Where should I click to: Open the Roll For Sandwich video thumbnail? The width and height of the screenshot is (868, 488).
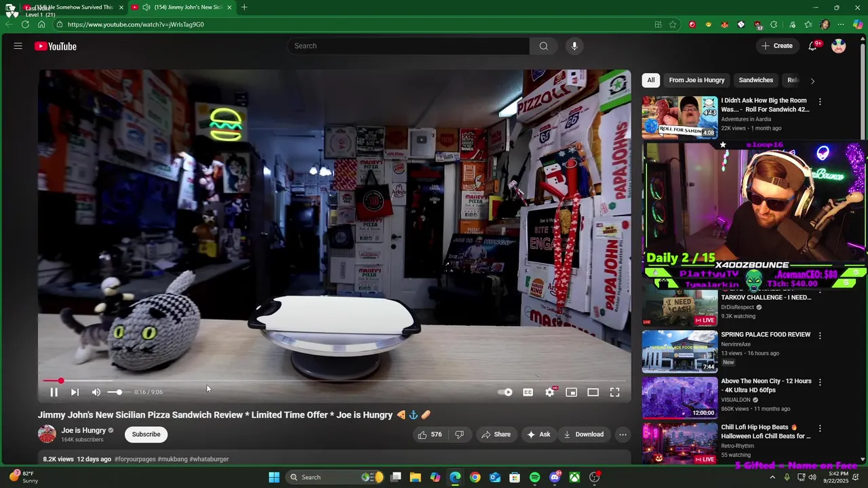[x=679, y=117]
